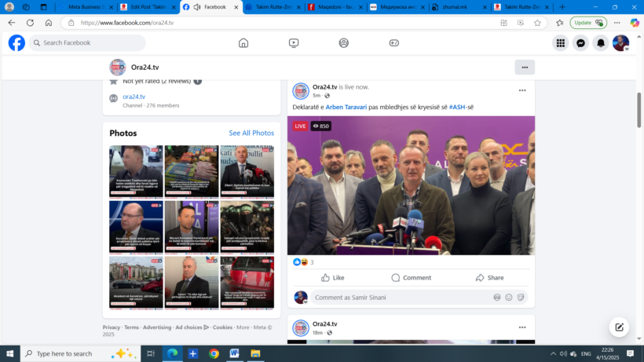Open the Facebook Video tab icon

(x=294, y=42)
